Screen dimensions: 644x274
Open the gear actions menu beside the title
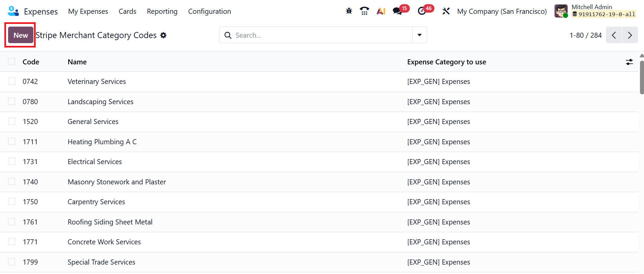(x=164, y=35)
